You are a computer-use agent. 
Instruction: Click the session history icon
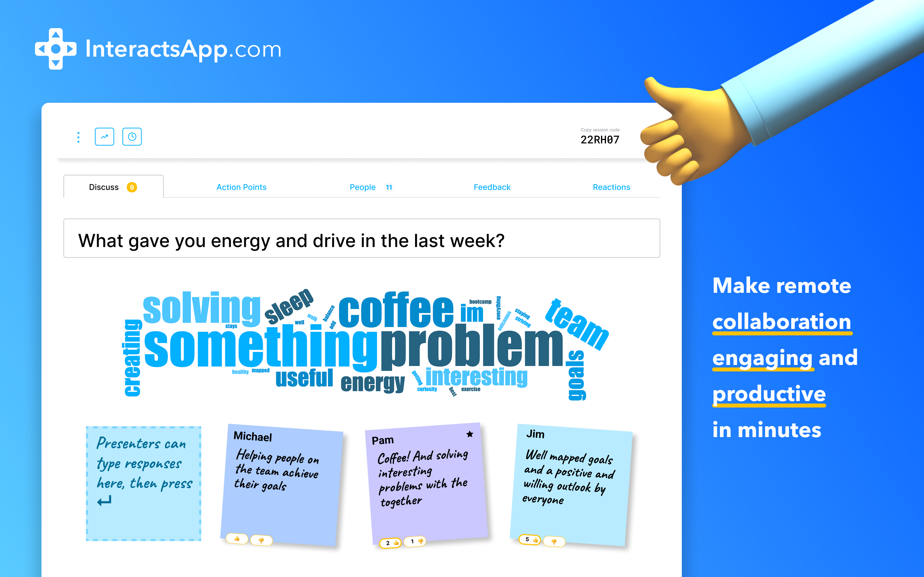click(x=132, y=136)
